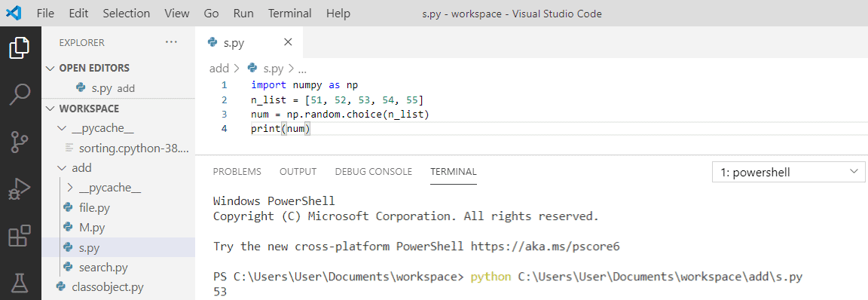Open the Go menu
The width and height of the screenshot is (868, 300).
point(211,13)
